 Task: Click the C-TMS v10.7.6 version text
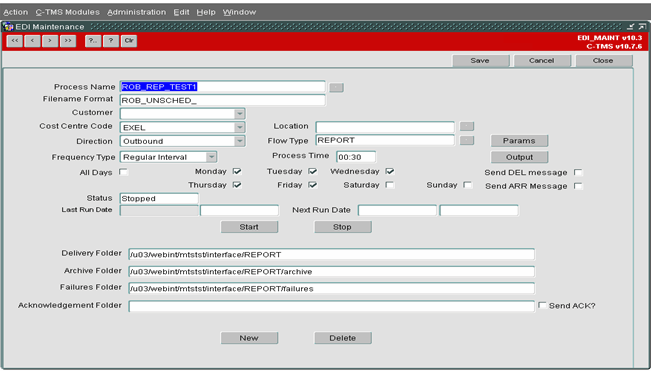pyautogui.click(x=614, y=46)
